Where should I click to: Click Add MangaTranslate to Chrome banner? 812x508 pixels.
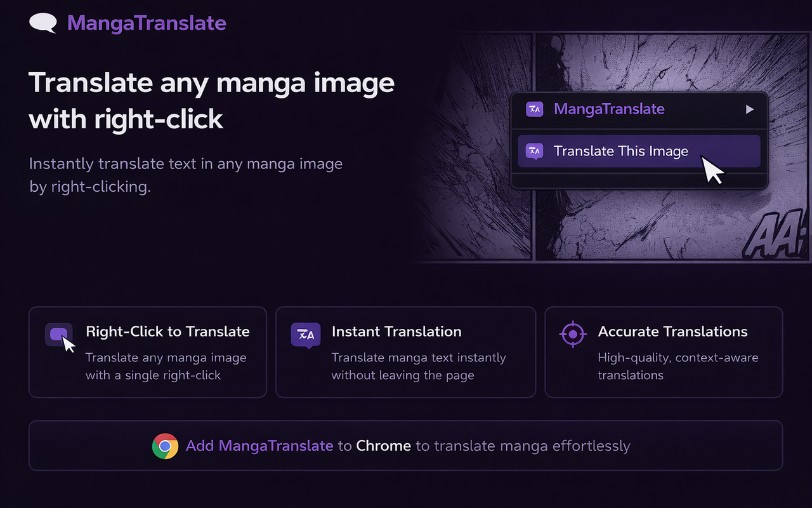pyautogui.click(x=405, y=446)
